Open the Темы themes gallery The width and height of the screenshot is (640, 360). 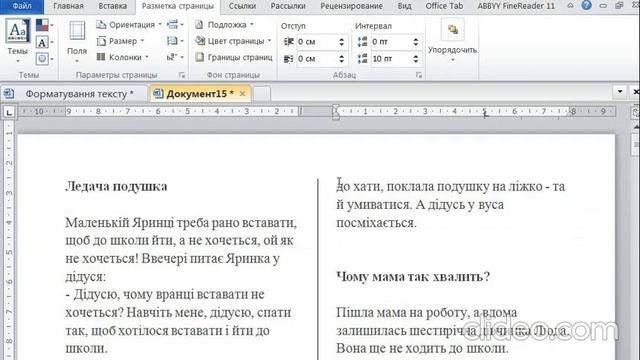click(18, 41)
